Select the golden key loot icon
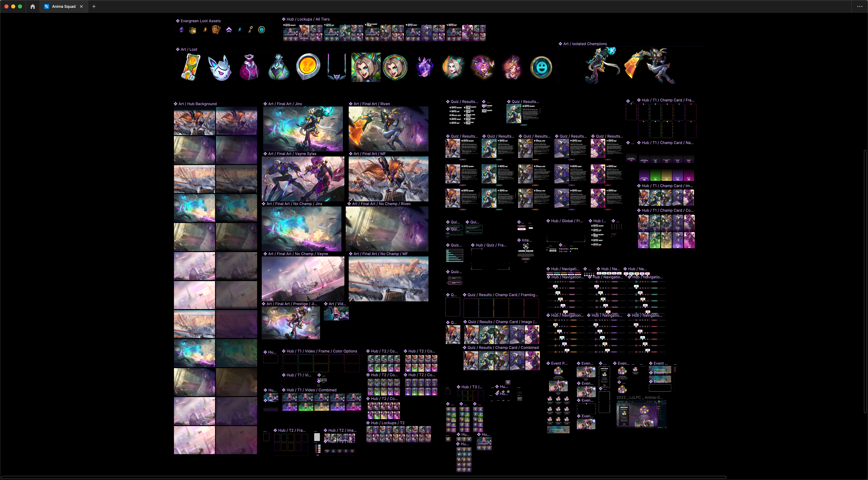Viewport: 868px width, 480px height. (x=250, y=30)
